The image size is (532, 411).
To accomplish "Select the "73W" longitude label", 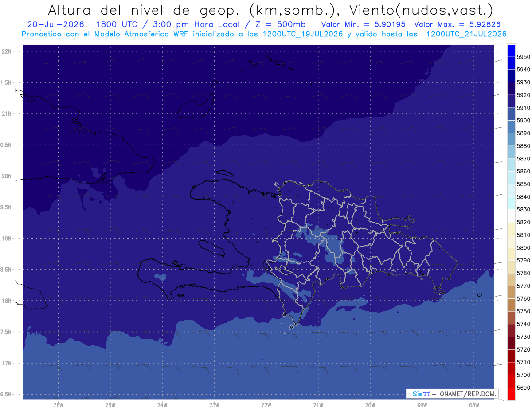I will (214, 405).
